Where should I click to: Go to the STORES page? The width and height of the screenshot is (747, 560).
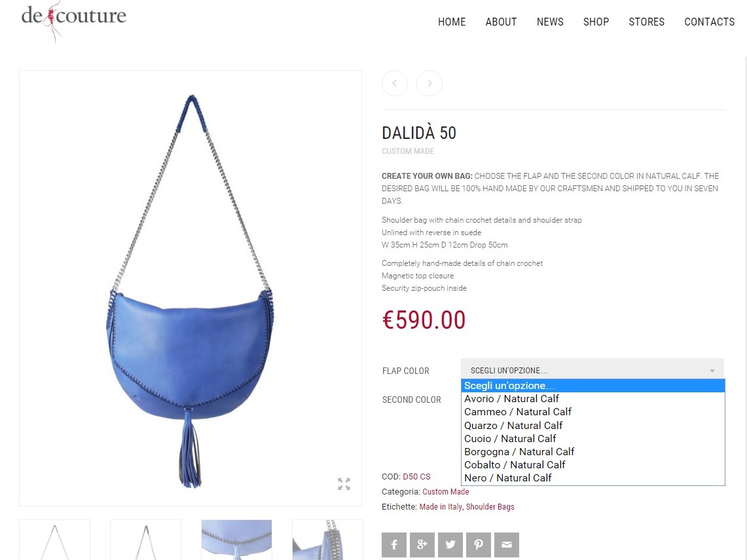(x=646, y=22)
